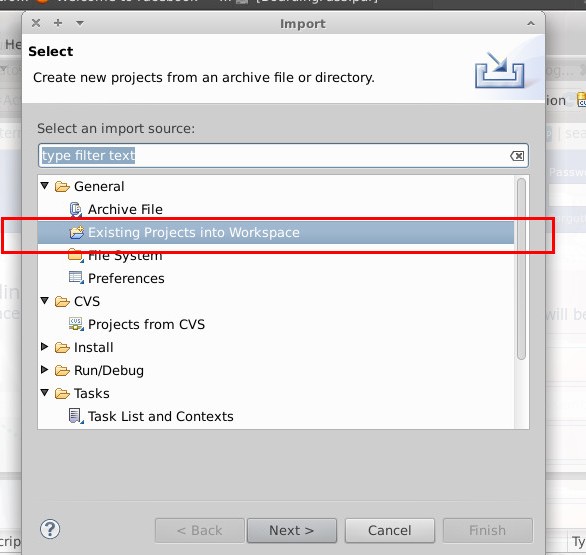The image size is (586, 555).
Task: Click the Existing Projects into Workspace icon
Action: (x=77, y=232)
